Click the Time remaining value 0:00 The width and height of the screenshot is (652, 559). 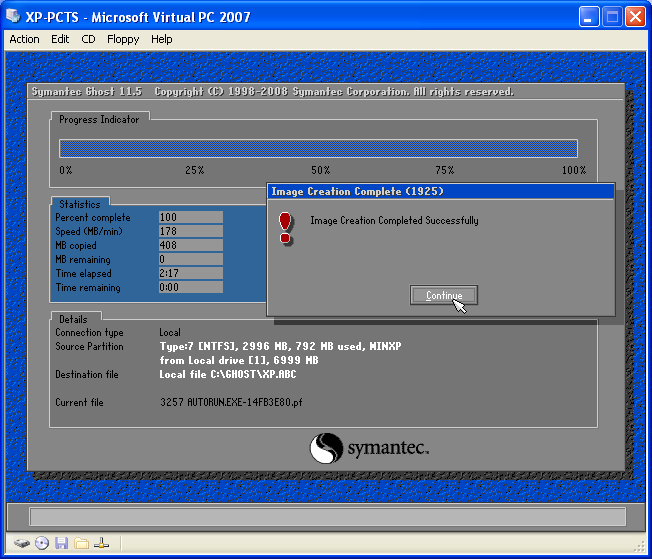pos(191,287)
